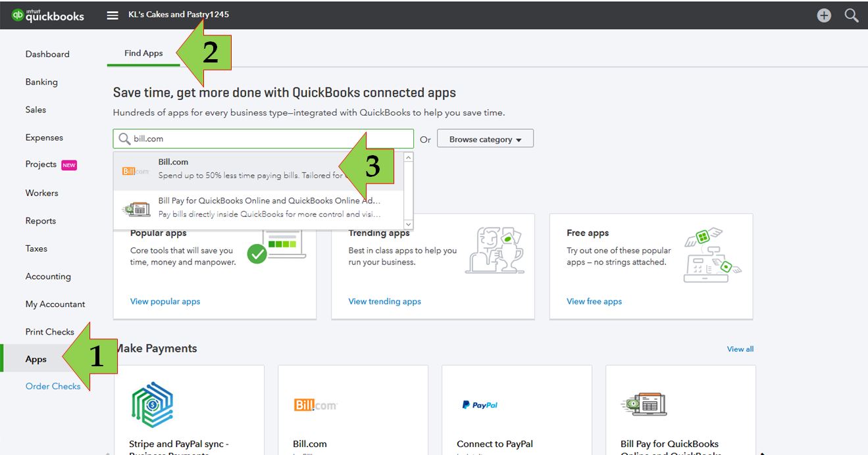Click the Stripe and PayPal sync app icon
Screen dimensions: 868x455
152,405
